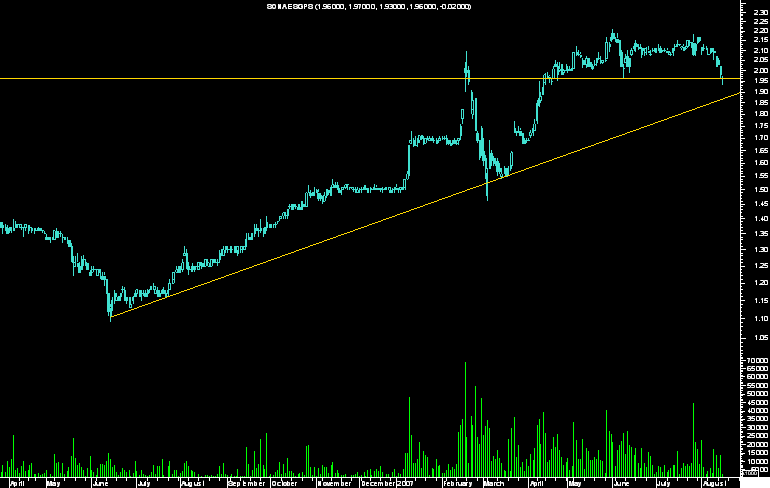Click the 1.70 price axis label
The image size is (770, 488).
760,138
